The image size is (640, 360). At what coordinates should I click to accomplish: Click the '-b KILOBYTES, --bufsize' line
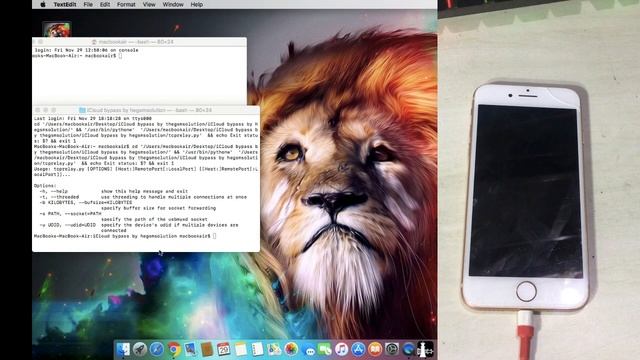86,202
